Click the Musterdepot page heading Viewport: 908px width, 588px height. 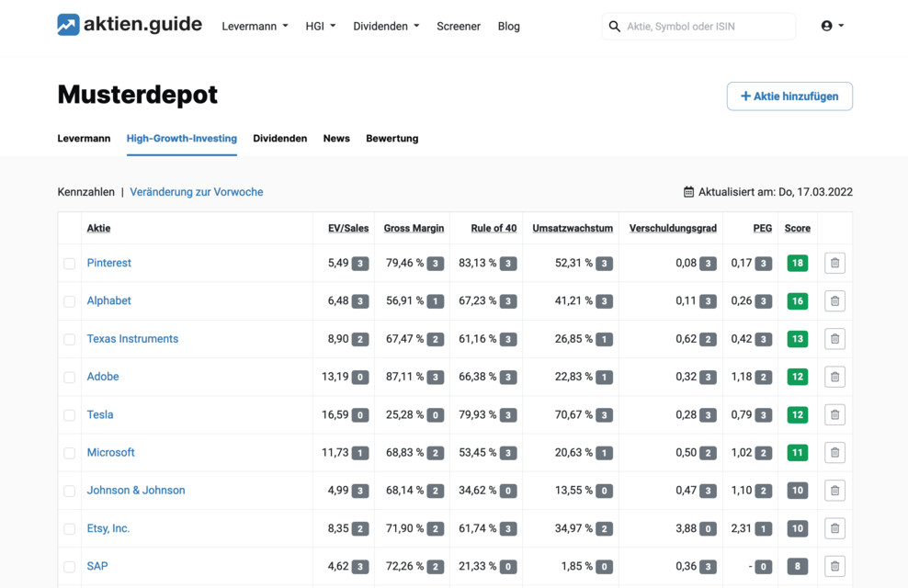click(x=138, y=95)
